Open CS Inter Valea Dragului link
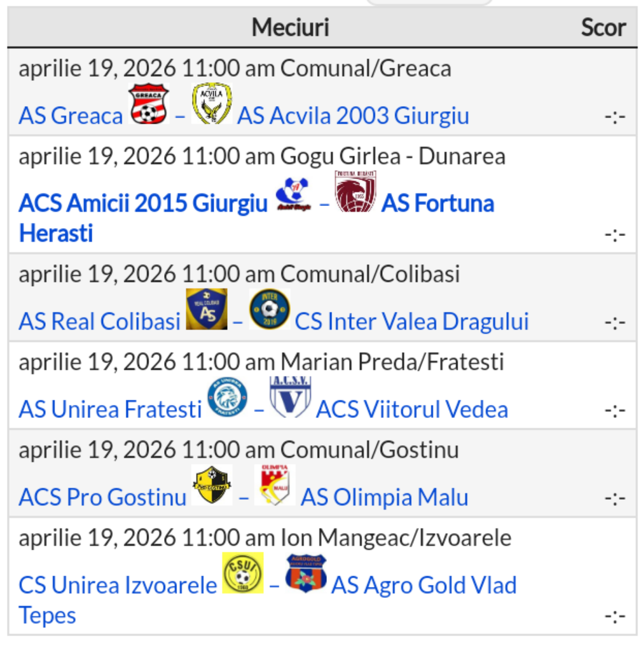The image size is (644, 646). pos(412,321)
